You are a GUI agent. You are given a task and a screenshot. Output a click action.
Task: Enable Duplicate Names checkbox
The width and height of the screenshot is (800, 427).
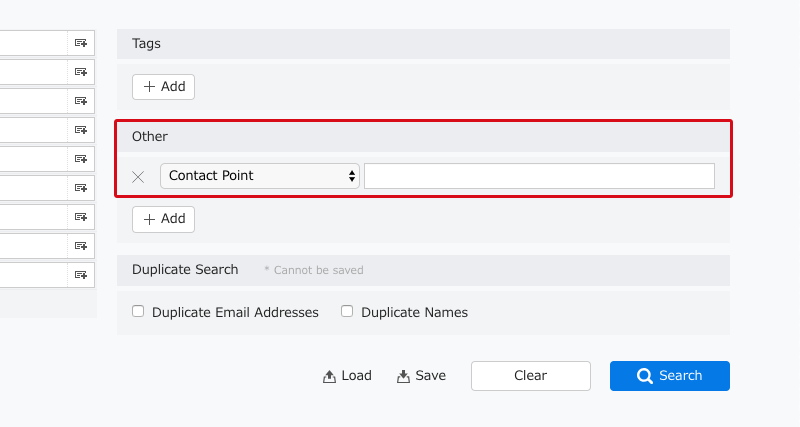tap(347, 311)
